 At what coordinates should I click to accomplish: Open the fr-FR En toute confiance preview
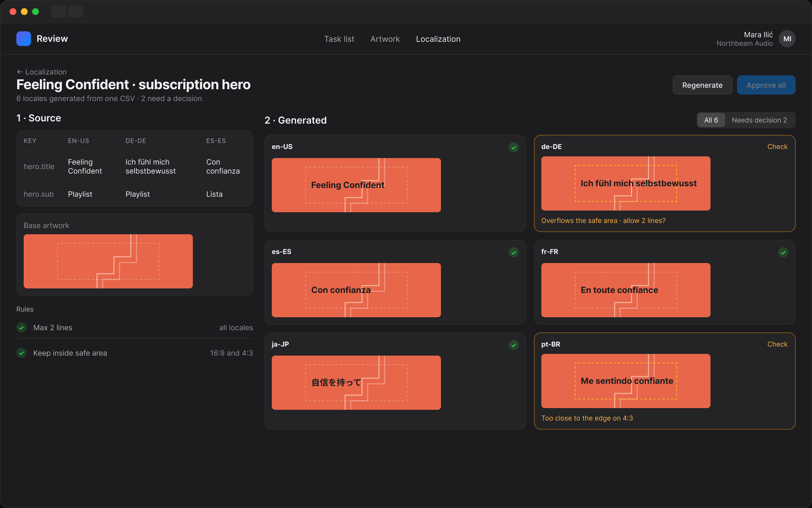625,290
